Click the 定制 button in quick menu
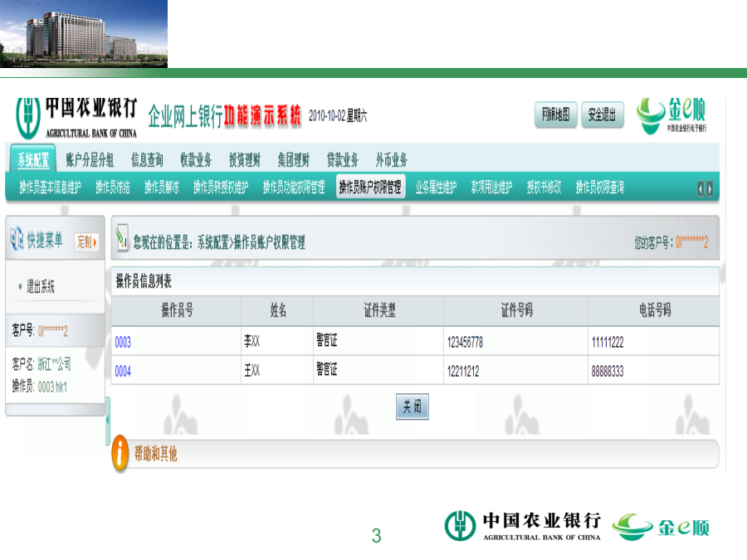This screenshot has width=747, height=560. 86,242
